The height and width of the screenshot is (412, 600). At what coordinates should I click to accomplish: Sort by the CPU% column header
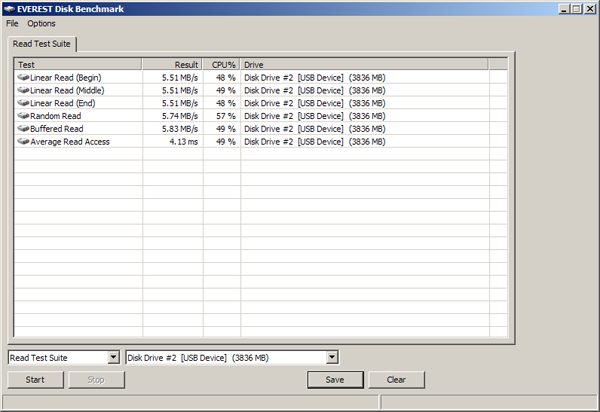[x=222, y=64]
